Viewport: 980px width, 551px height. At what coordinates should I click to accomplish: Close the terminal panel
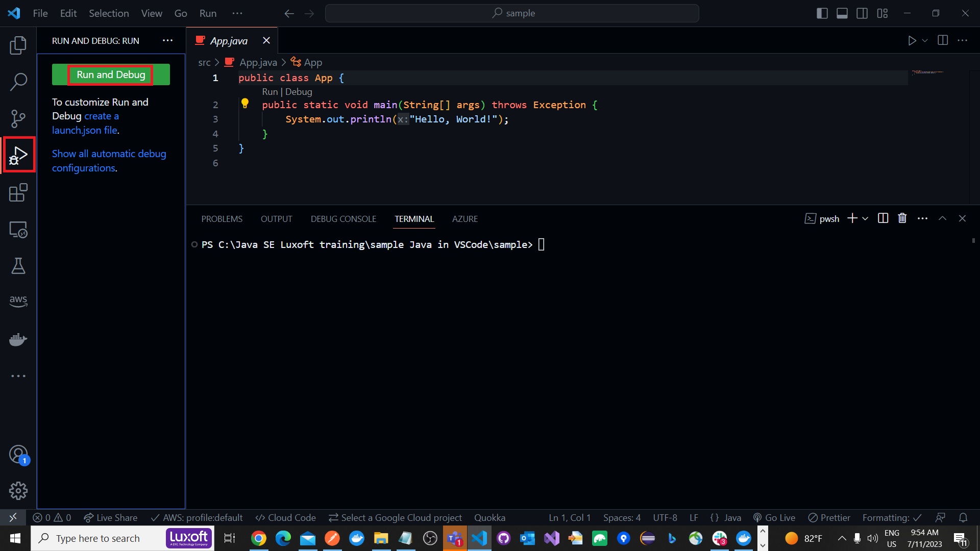(x=963, y=218)
